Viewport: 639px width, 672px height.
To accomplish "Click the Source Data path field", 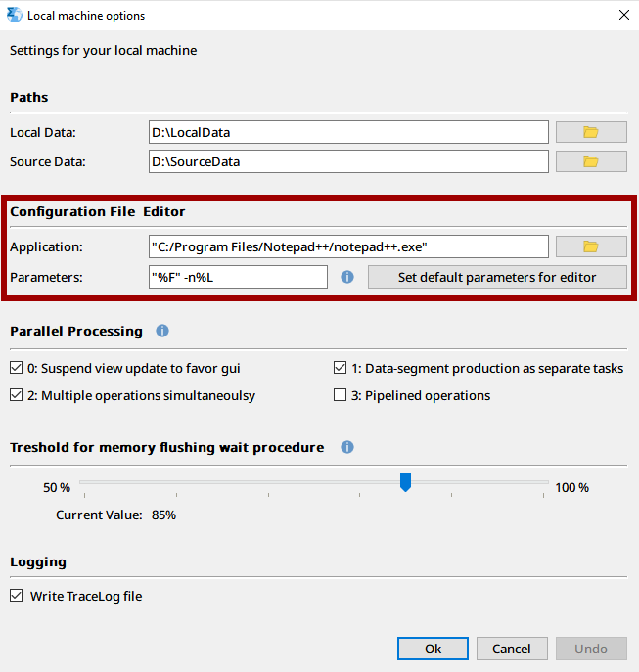I will pyautogui.click(x=348, y=161).
